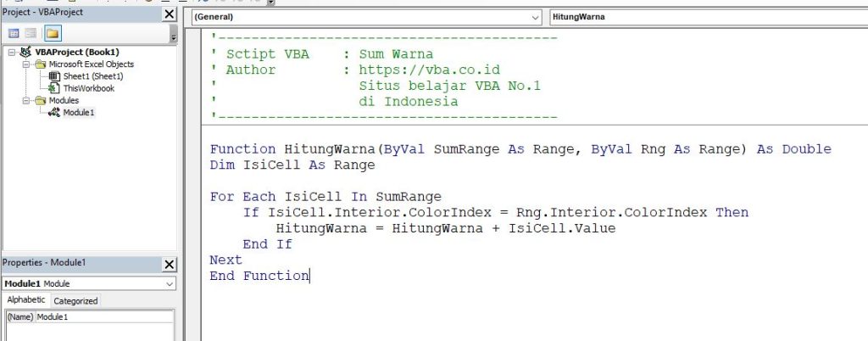The image size is (868, 341).
Task: Click the View Object icon in Project panel
Action: (31, 33)
